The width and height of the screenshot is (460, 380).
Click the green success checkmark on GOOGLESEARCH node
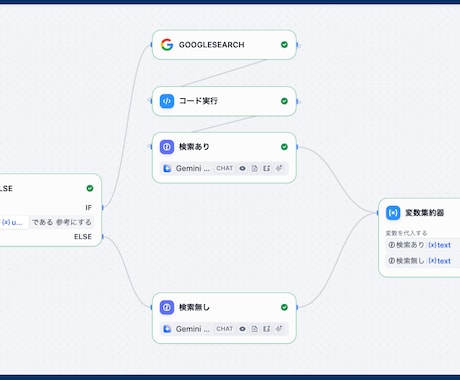(284, 45)
